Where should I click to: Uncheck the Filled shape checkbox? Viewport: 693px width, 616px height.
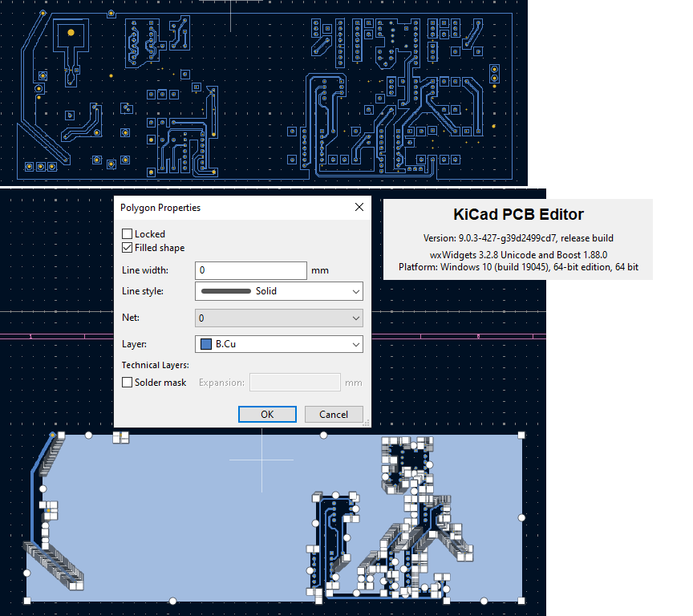click(127, 248)
